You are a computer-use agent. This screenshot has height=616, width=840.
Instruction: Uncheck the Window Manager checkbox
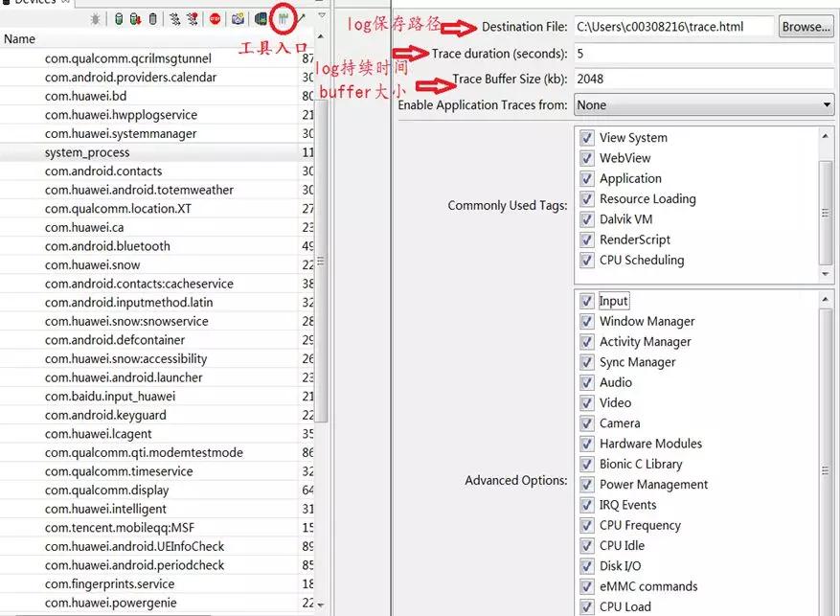click(587, 321)
